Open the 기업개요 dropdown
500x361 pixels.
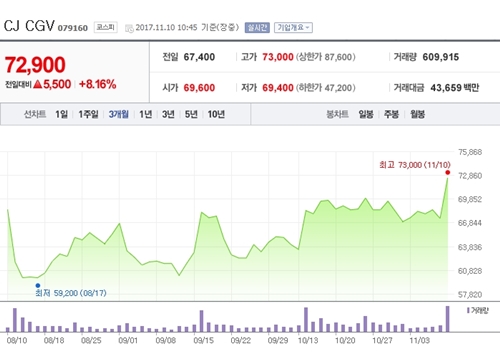[293, 27]
